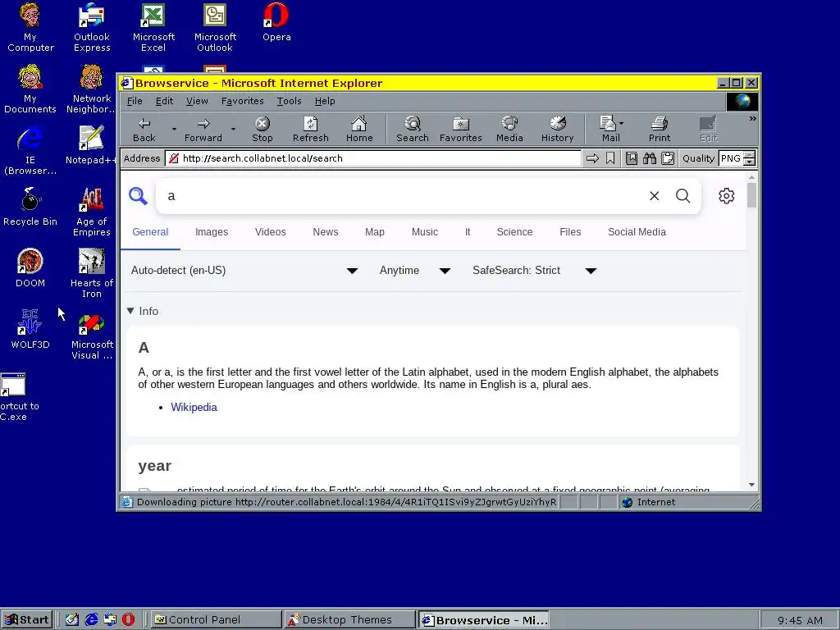Image resolution: width=840 pixels, height=630 pixels.
Task: Open the File menu
Action: tap(135, 101)
